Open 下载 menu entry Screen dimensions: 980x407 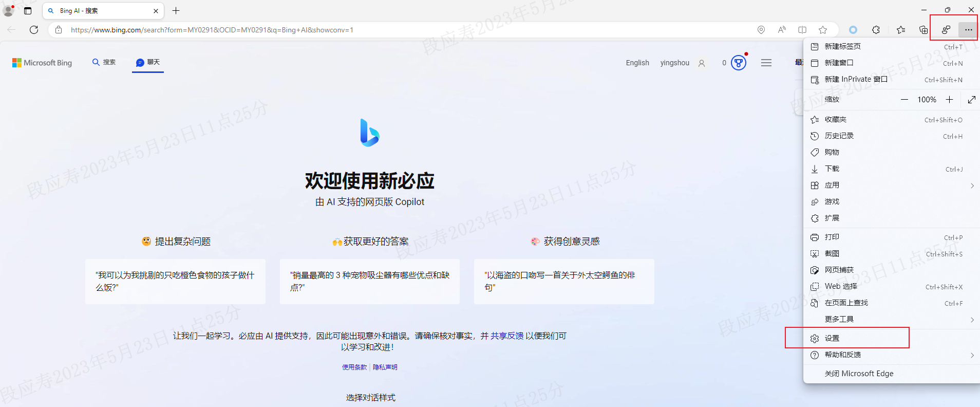[x=892, y=169]
